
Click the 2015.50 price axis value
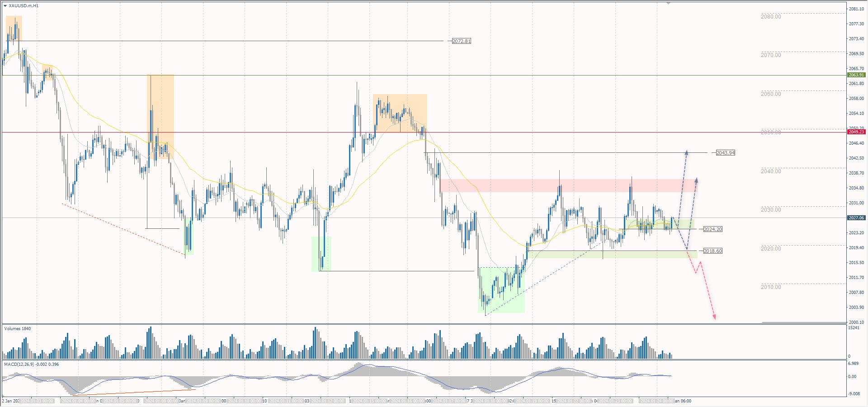point(856,263)
